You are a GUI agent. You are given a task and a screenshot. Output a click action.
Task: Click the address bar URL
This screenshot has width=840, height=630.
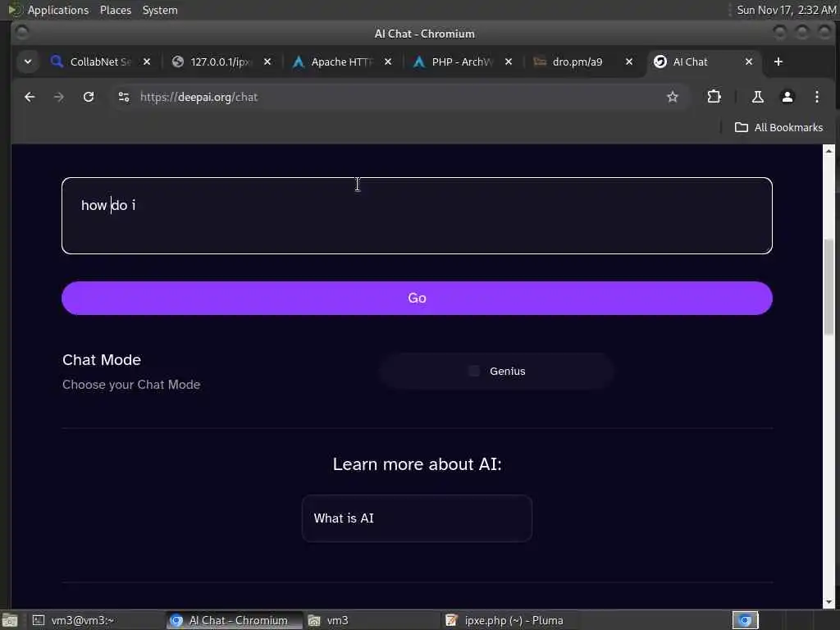coord(199,97)
